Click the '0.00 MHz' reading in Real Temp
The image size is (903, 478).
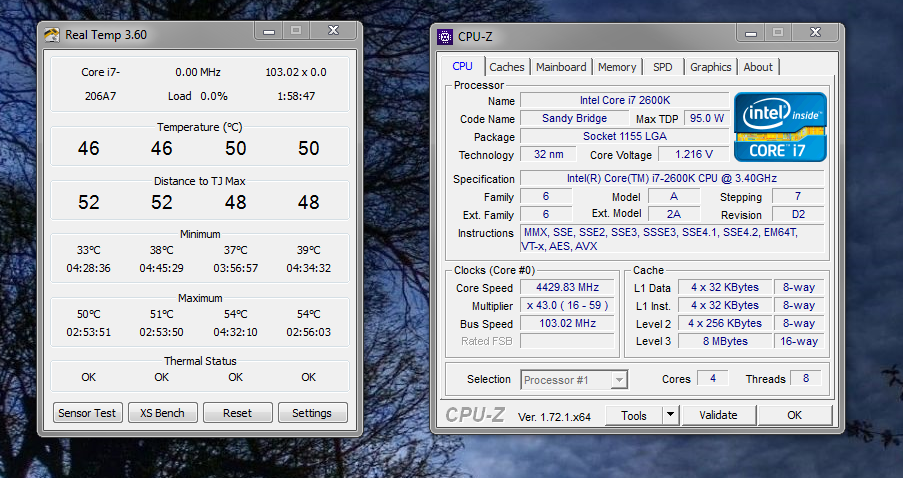tap(198, 72)
